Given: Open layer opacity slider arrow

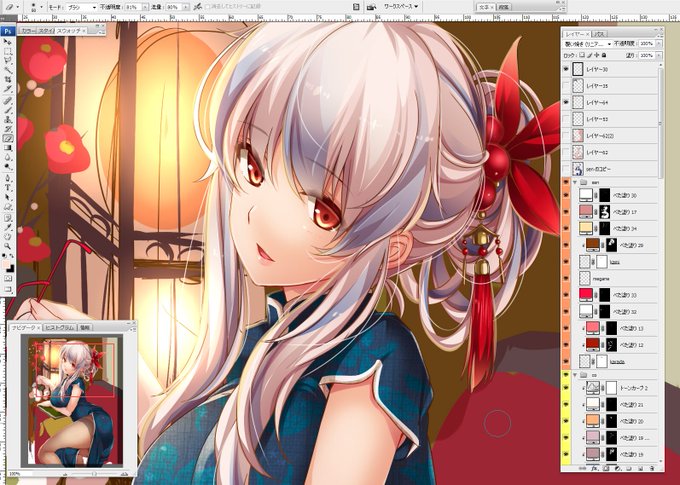Looking at the screenshot, I should pyautogui.click(x=659, y=44).
